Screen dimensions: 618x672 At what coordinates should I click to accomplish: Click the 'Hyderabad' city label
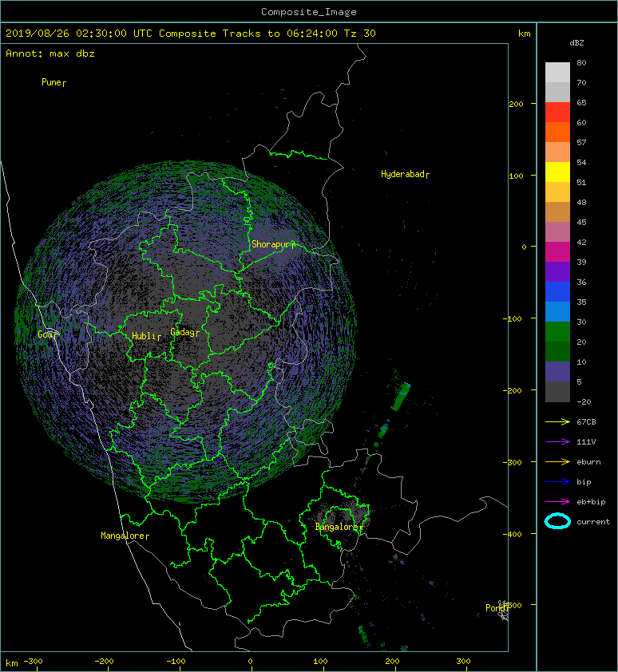405,174
